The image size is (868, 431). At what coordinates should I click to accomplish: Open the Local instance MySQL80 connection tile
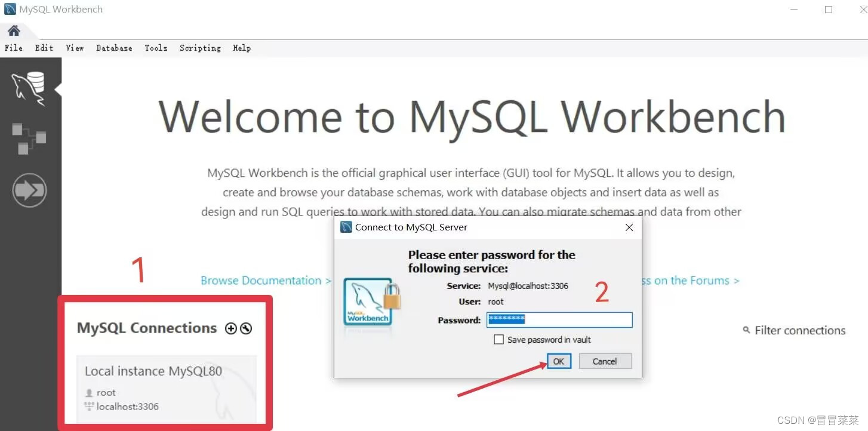point(167,389)
